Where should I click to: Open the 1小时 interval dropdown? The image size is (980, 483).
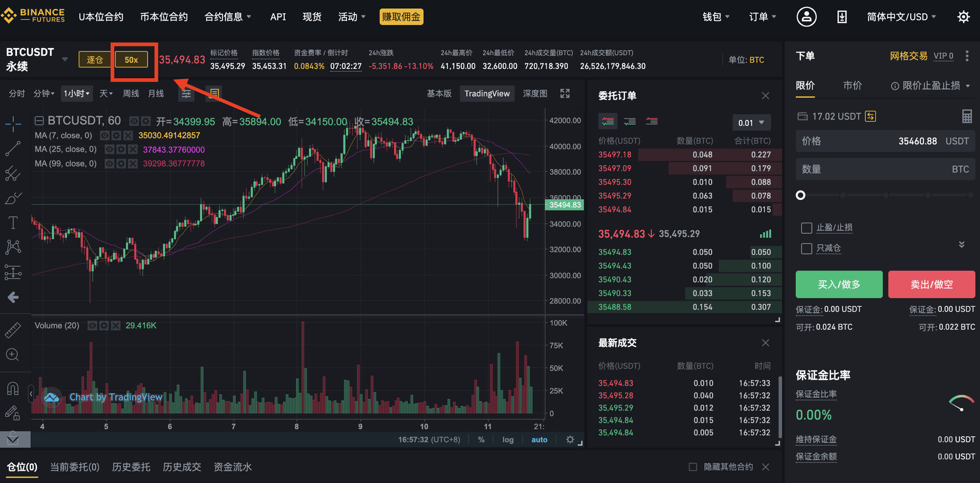click(x=76, y=94)
